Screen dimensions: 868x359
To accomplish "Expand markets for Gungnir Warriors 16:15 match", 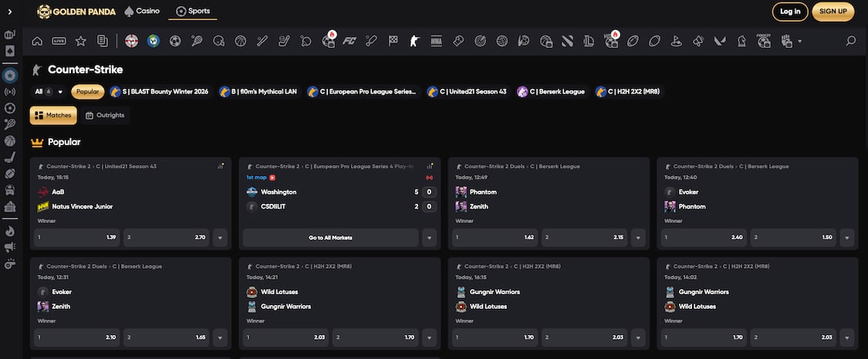I will (x=638, y=337).
